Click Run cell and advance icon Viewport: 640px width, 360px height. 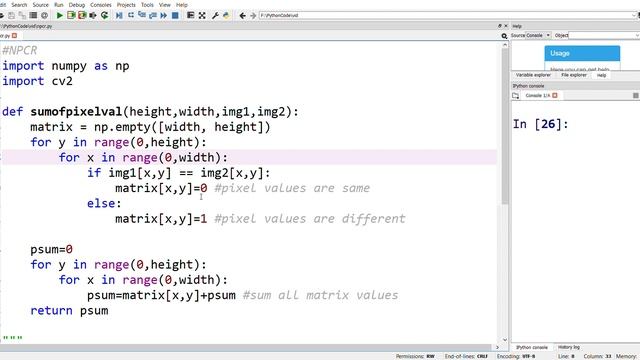coord(82,16)
